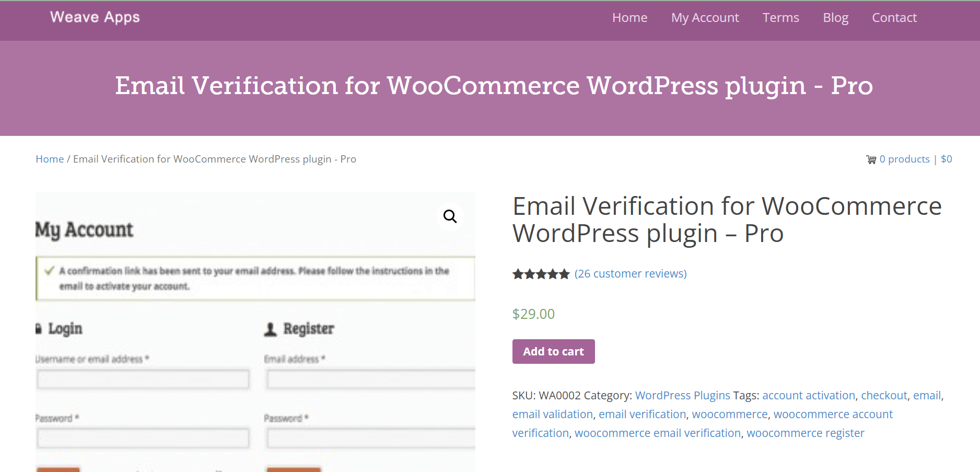Click the purple banner page title
The image size is (980, 472).
point(494,85)
